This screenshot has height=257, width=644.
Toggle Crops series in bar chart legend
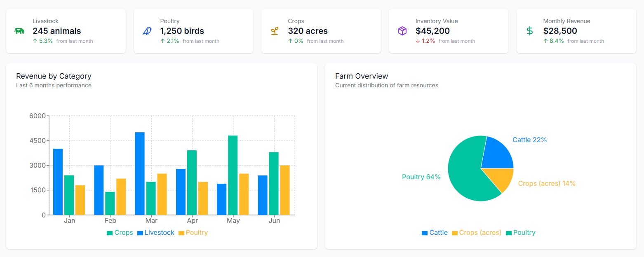120,233
